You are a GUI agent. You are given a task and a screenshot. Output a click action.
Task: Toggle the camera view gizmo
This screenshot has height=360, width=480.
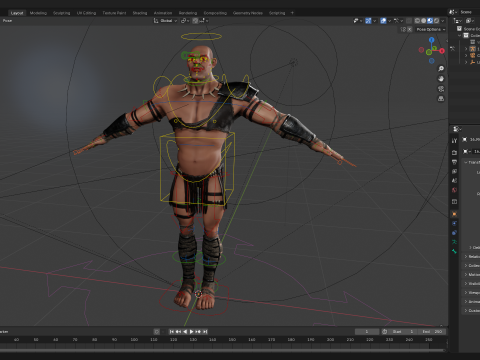click(441, 89)
